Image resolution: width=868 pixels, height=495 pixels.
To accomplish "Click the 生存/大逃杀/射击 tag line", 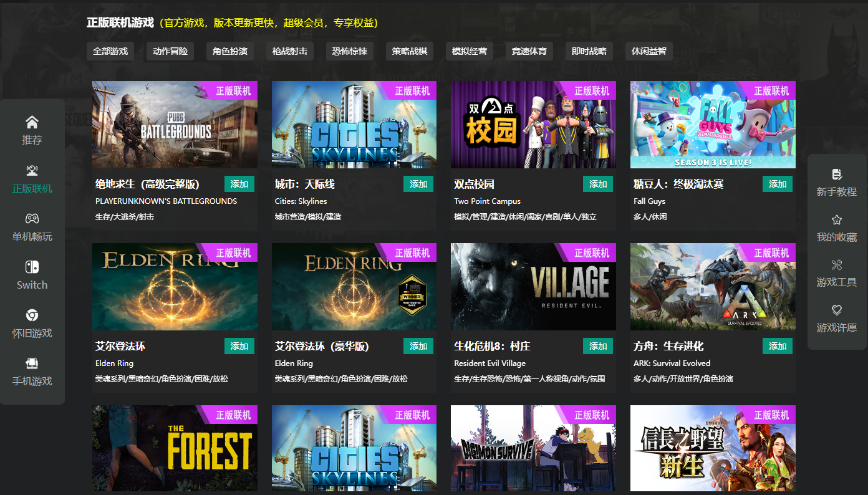I will (x=125, y=217).
